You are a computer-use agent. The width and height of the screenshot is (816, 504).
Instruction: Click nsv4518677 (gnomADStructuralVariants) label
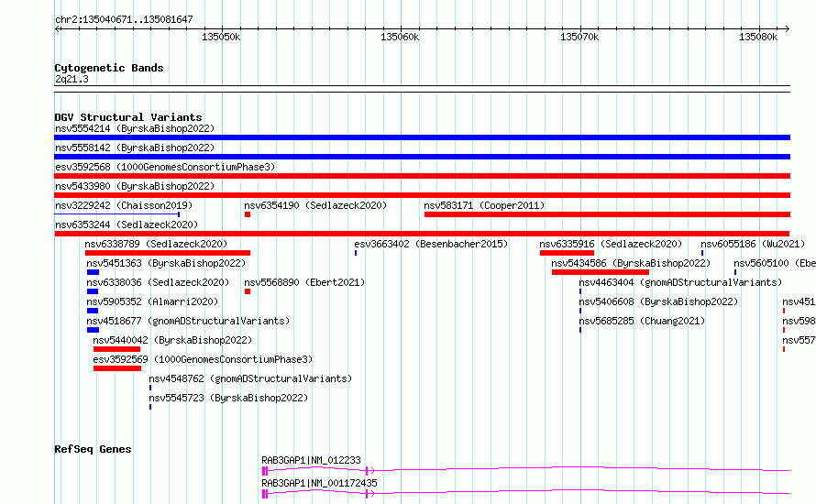point(188,321)
